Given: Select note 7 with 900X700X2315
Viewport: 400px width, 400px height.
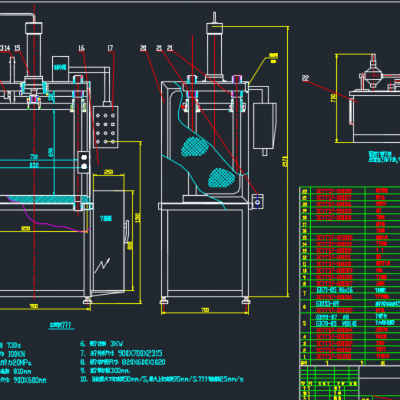Looking at the screenshot, I should tap(121, 353).
